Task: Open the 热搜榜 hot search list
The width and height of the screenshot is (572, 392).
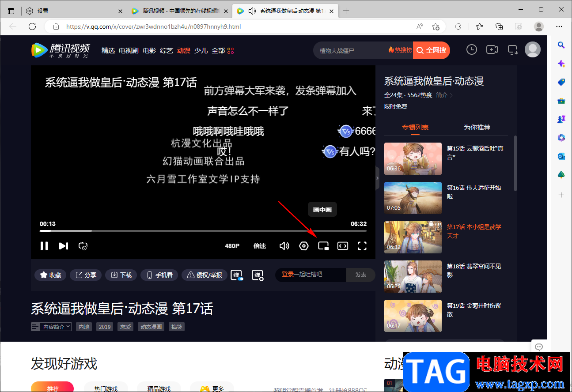Action: coord(400,50)
